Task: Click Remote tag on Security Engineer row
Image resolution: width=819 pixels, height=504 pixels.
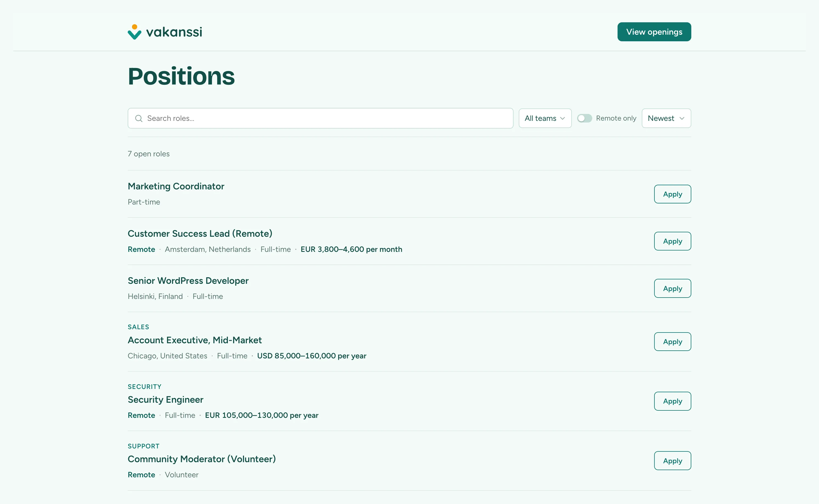Action: [141, 415]
